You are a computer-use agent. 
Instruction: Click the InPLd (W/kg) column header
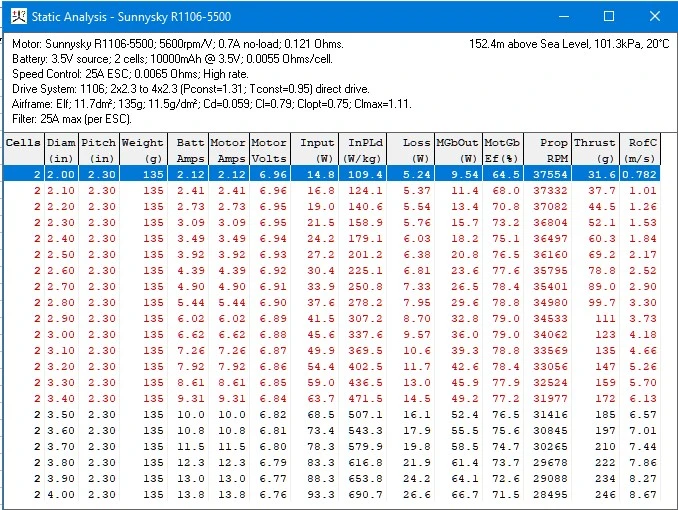[x=363, y=148]
